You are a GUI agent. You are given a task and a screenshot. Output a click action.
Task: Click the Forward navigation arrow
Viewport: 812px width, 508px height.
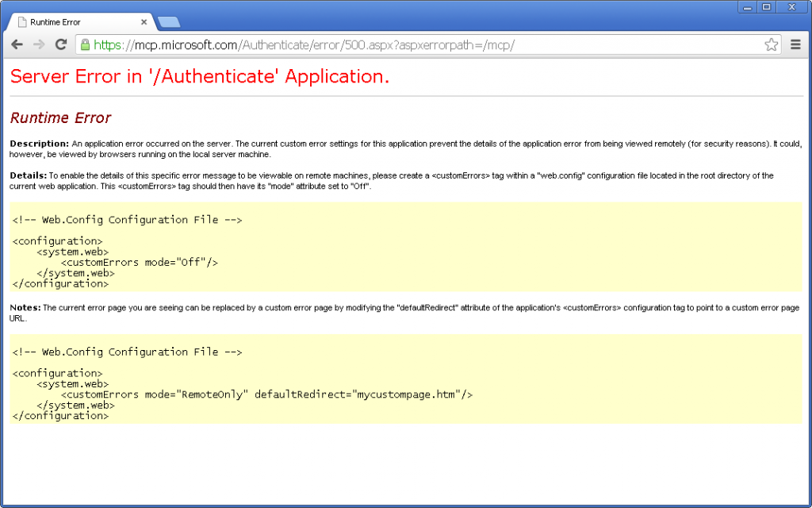[x=38, y=44]
